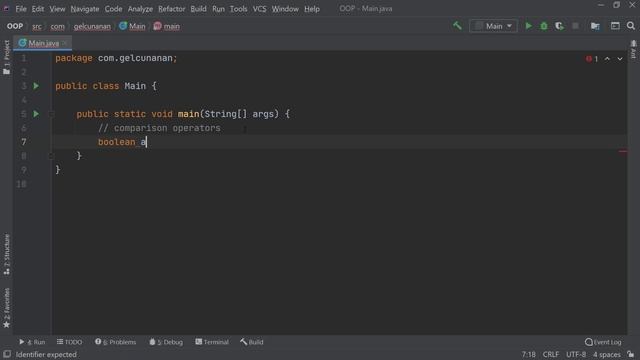Open the VCS menu
Screen dimensions: 640x360
point(259,9)
